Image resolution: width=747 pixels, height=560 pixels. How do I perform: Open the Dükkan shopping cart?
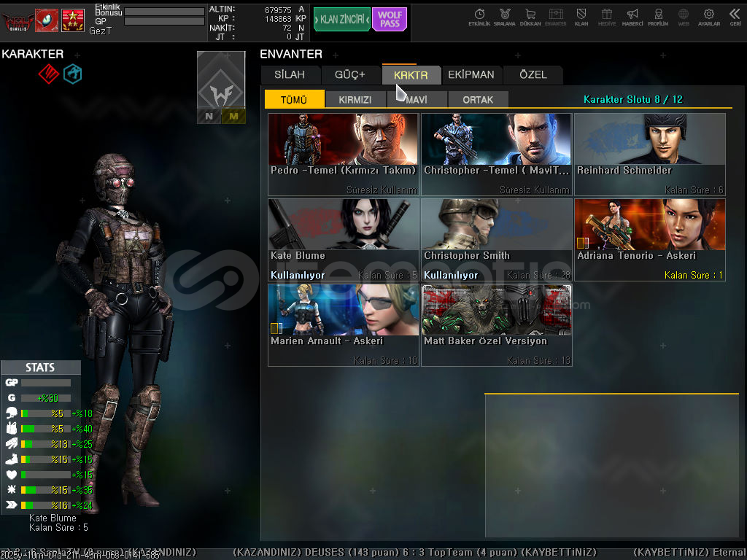tap(530, 15)
